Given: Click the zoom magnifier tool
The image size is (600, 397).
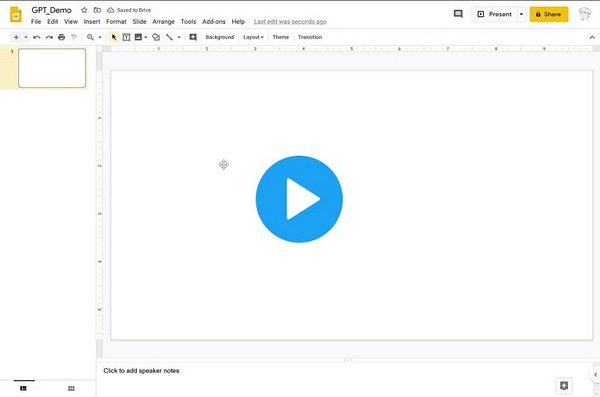Looking at the screenshot, I should tap(90, 37).
